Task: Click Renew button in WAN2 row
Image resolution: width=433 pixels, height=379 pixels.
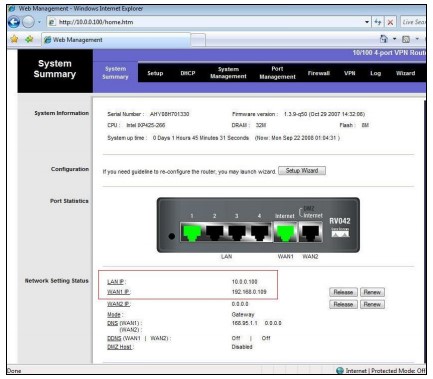Action: click(x=372, y=304)
